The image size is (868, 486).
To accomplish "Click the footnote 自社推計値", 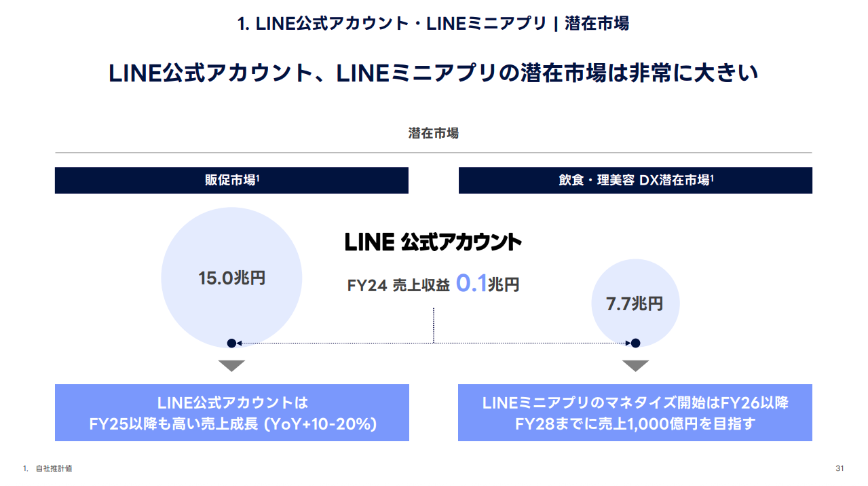I will [54, 468].
